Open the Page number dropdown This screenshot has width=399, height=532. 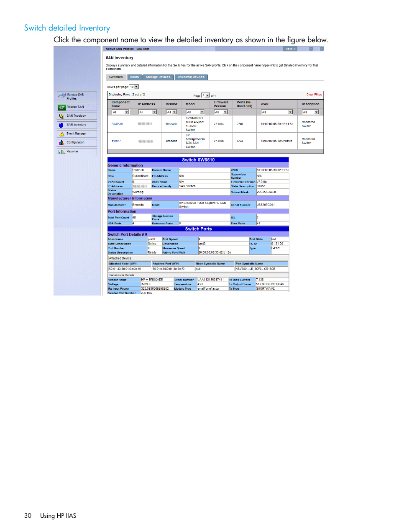pos(205,95)
